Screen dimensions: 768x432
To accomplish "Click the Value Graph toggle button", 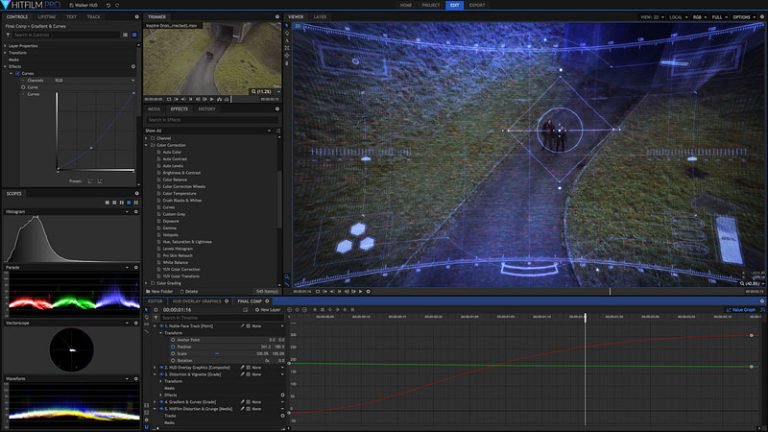I will pos(741,310).
